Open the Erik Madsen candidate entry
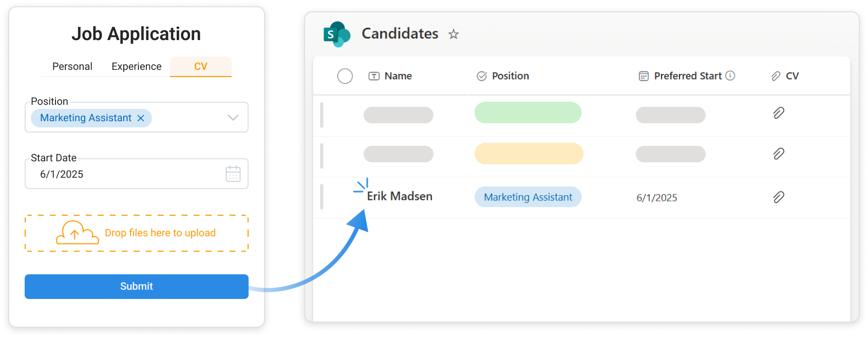Viewport: 868px width, 338px height. coord(400,196)
